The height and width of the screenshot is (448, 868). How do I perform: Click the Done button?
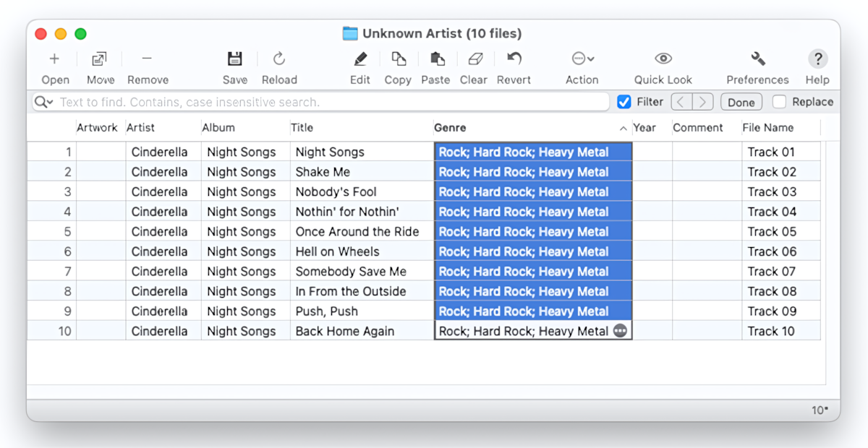pos(741,102)
